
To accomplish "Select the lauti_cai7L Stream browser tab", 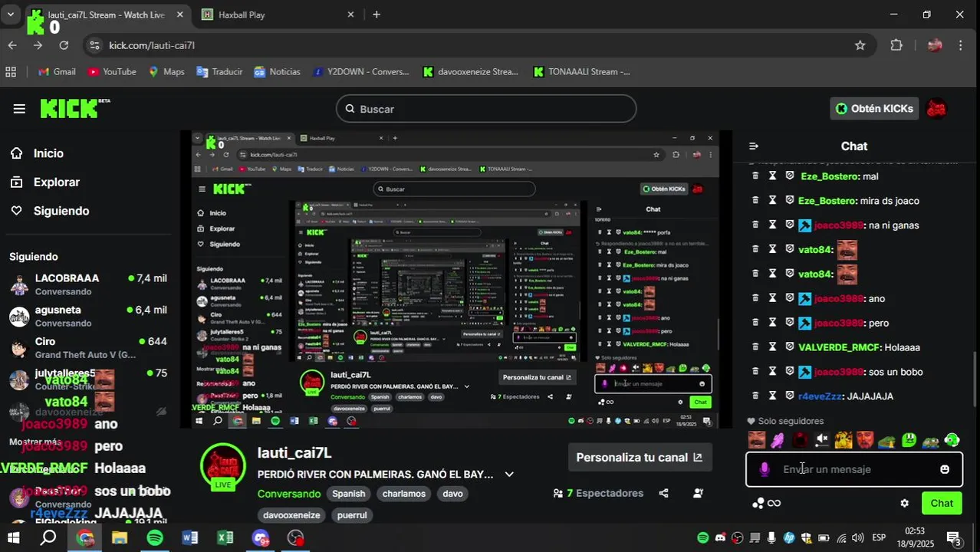I will click(x=107, y=15).
